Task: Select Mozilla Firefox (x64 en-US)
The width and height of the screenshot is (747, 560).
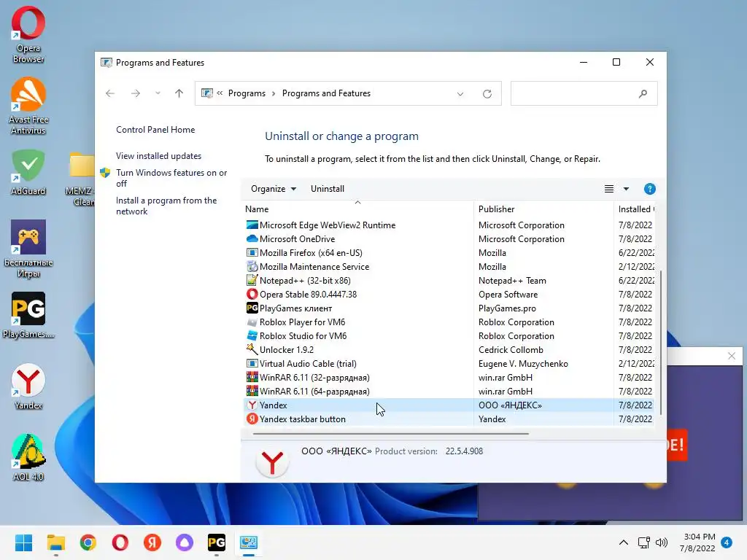Action: [x=448, y=253]
